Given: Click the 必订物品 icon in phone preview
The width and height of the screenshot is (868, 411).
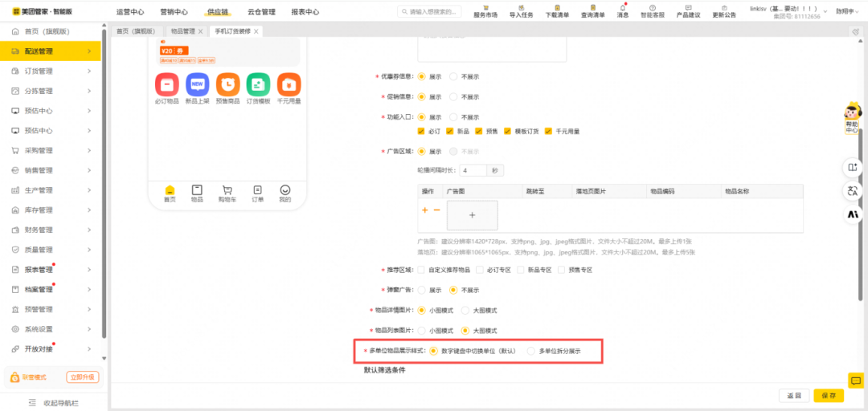Looking at the screenshot, I should pyautogui.click(x=167, y=83).
